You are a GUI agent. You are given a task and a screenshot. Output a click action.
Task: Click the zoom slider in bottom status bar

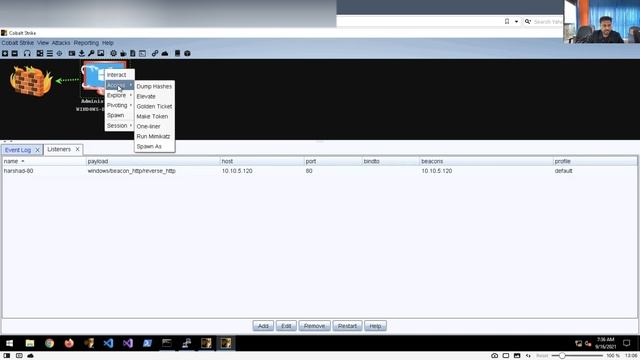tap(577, 356)
